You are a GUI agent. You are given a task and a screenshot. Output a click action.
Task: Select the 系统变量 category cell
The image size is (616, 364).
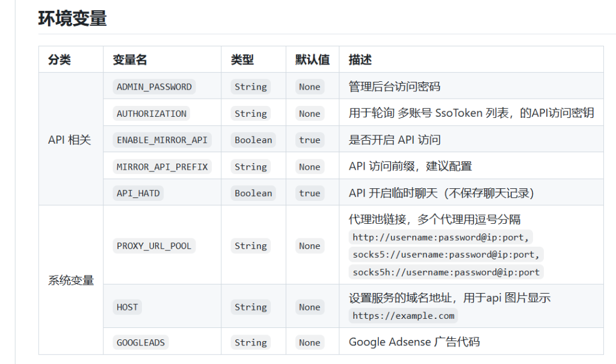[71, 280]
